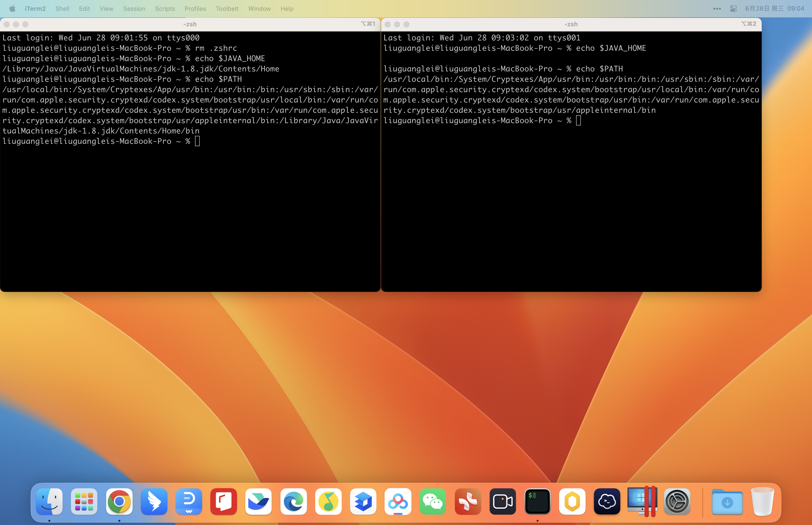Screen dimensions: 812x525
Task: Open the dark video camera recorder app
Action: coord(503,501)
